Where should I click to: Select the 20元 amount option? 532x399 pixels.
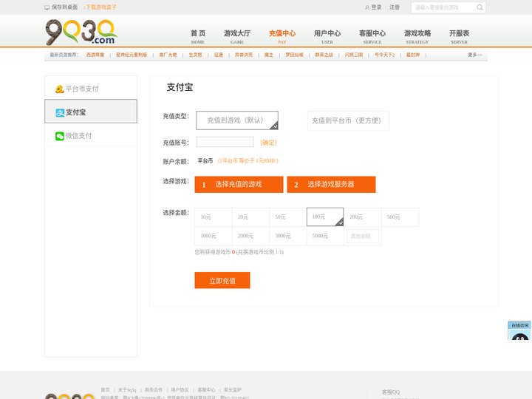[x=250, y=216]
